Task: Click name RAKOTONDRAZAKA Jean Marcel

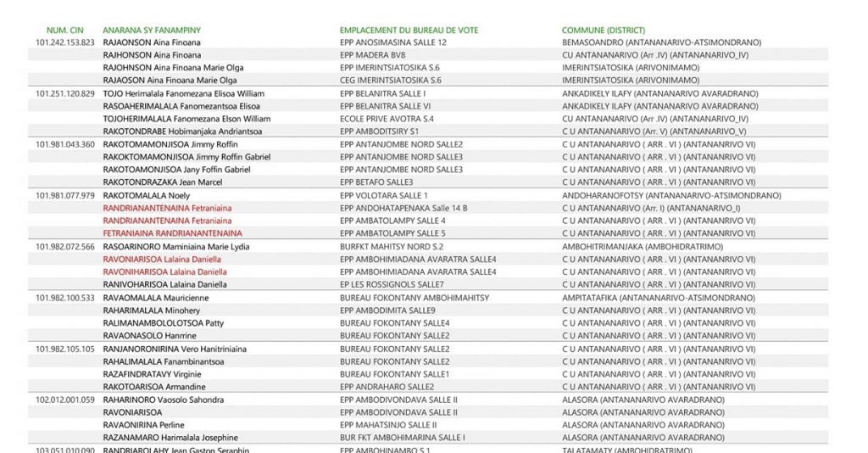Action: 163,182
